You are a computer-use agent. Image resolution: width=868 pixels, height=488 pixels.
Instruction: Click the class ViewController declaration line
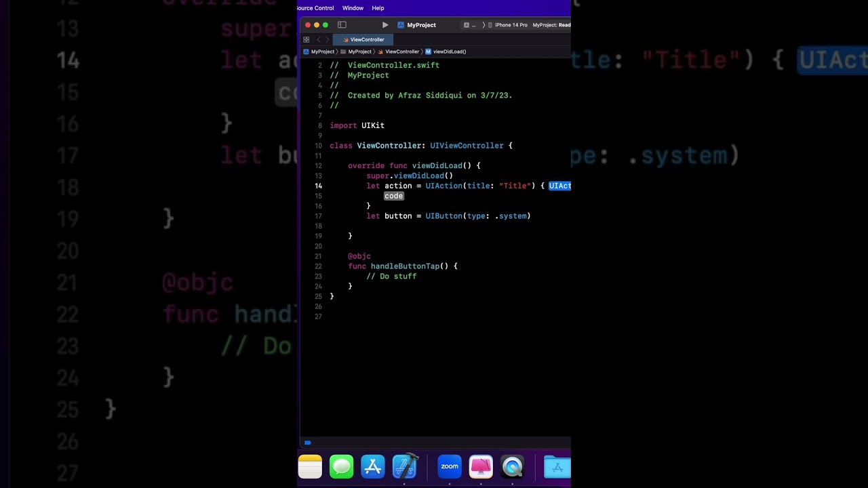click(421, 146)
